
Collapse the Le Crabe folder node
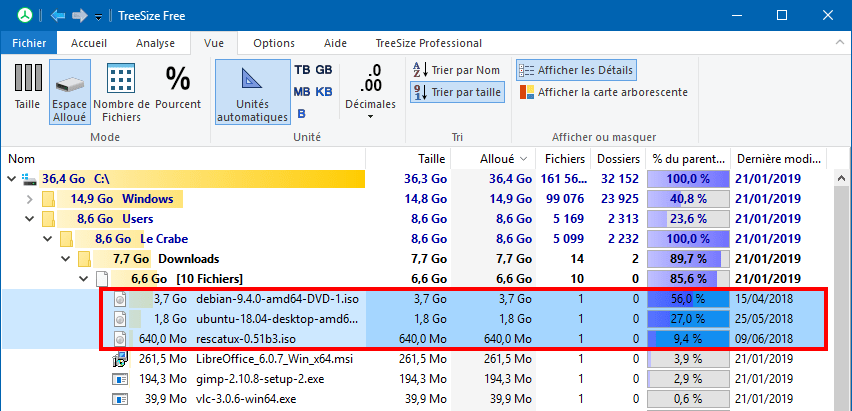pyautogui.click(x=48, y=239)
